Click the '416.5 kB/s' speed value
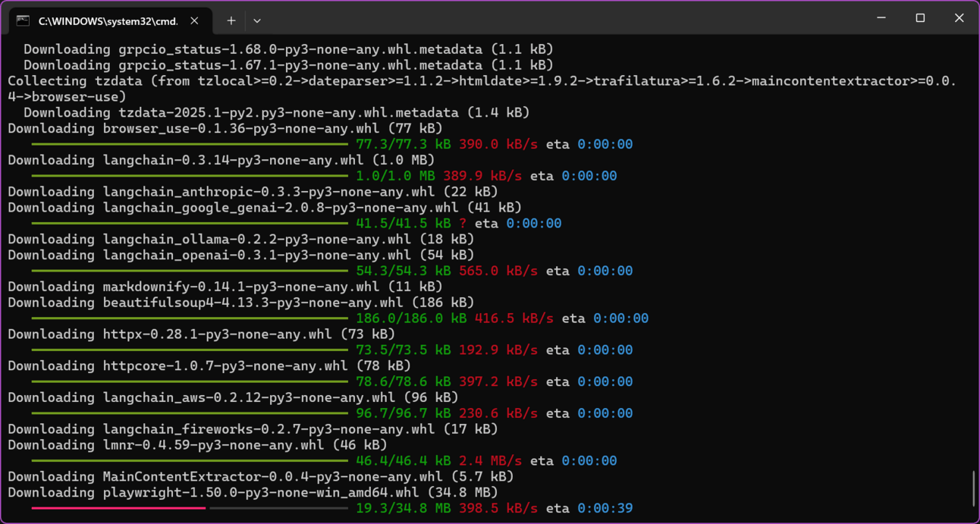The height and width of the screenshot is (524, 980). (x=514, y=318)
